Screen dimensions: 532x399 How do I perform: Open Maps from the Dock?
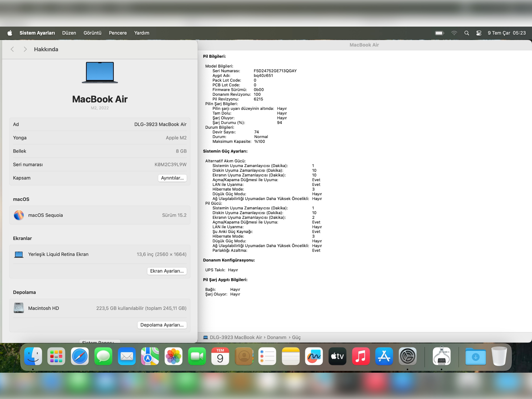(150, 356)
